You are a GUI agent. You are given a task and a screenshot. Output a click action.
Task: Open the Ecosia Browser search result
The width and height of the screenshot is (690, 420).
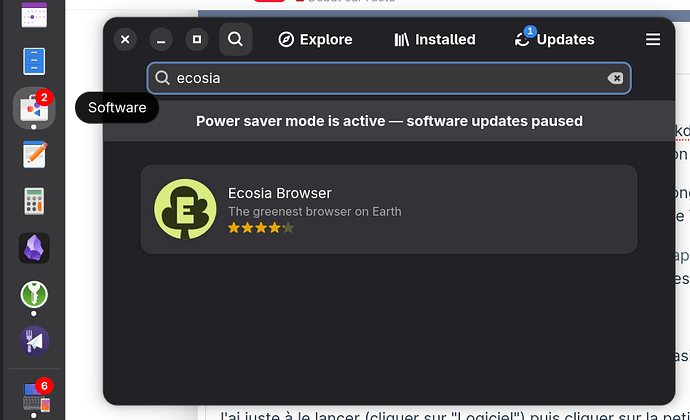pyautogui.click(x=389, y=209)
